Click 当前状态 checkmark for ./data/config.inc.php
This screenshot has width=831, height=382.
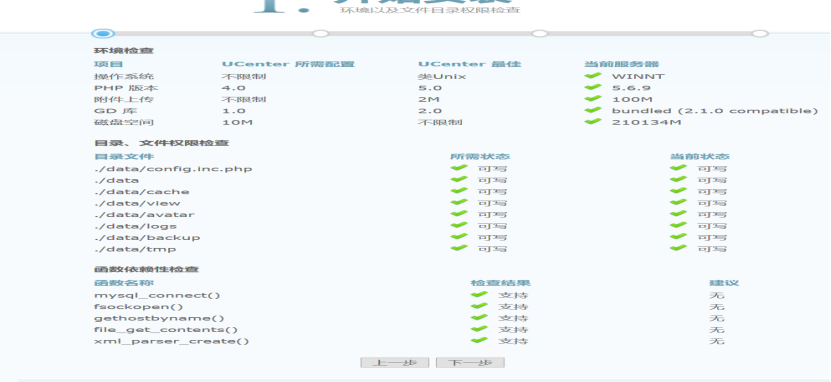(x=678, y=168)
